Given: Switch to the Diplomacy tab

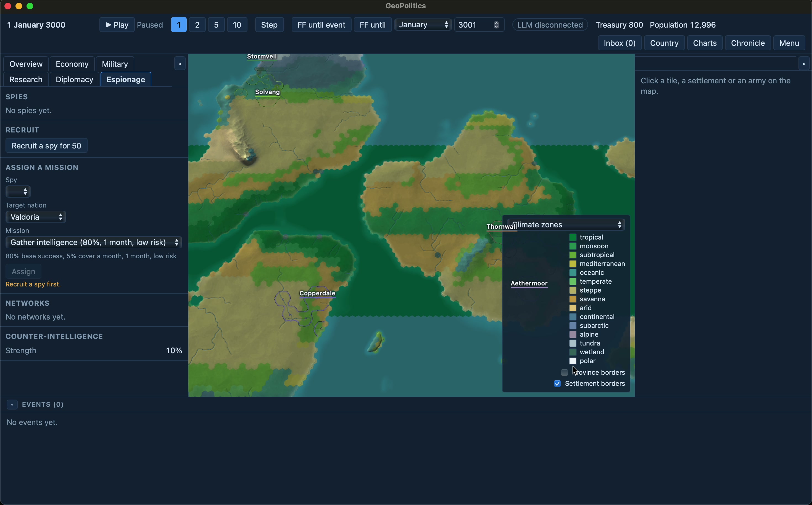Looking at the screenshot, I should point(74,79).
